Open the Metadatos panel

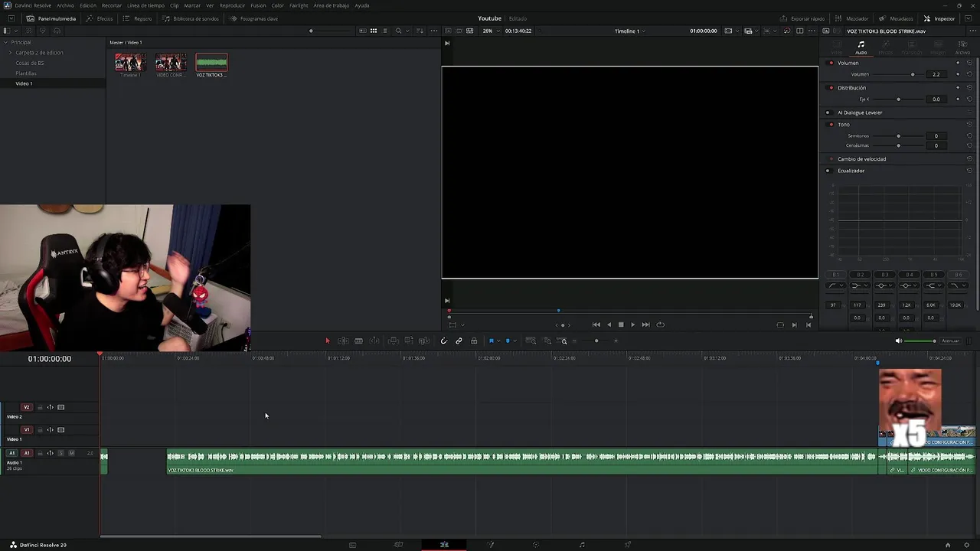tap(896, 18)
